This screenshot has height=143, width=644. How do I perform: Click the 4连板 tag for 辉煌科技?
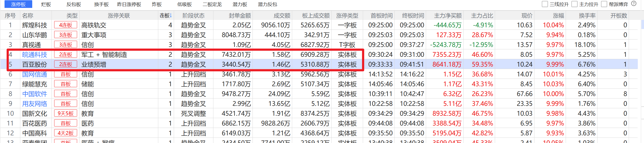pos(65,25)
